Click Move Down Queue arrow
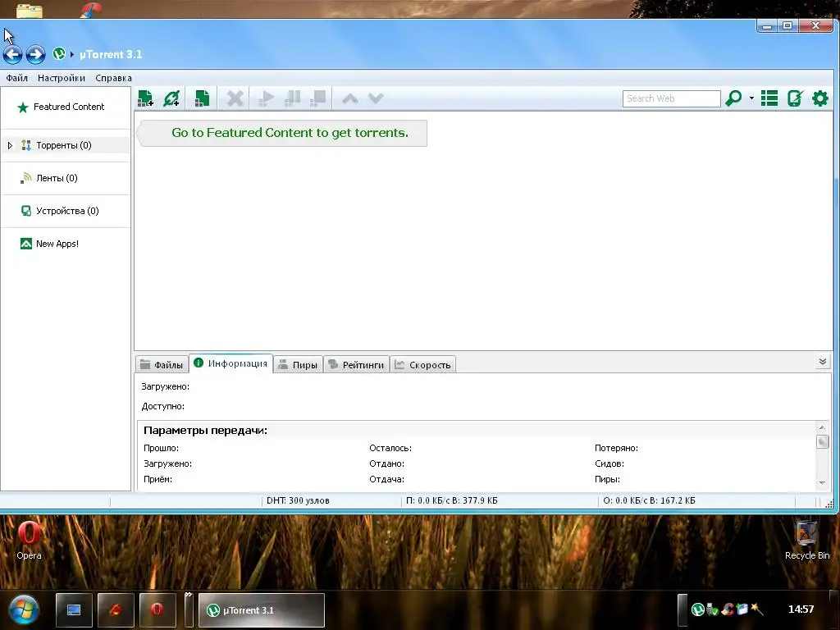 [x=376, y=98]
